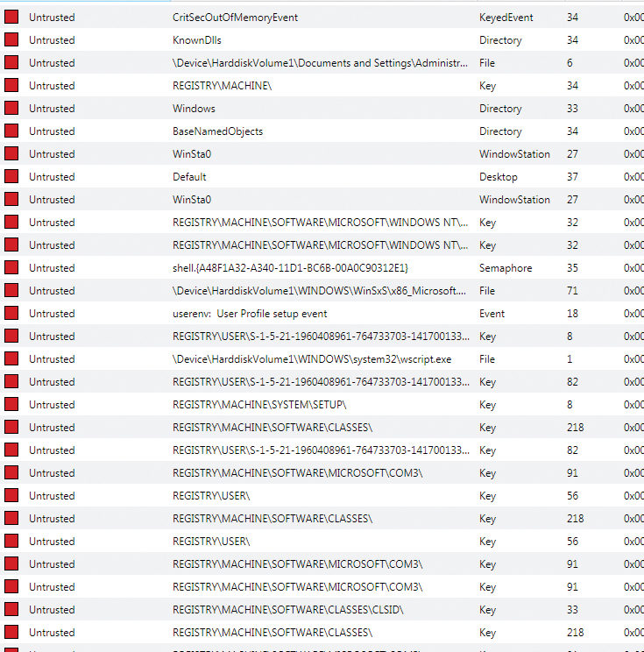Click the wscript.exe device path entry
This screenshot has width=644, height=652.
point(312,359)
